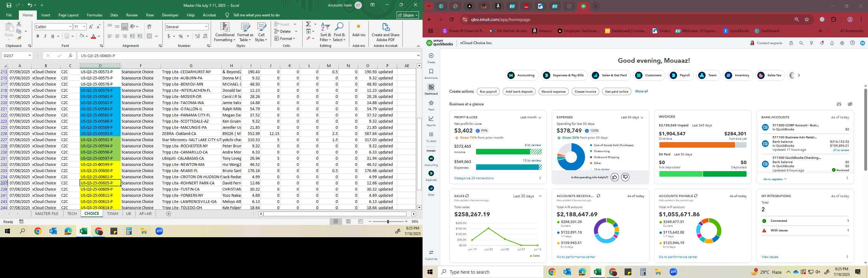Click AutoSum sigma icon in Excel
The width and height of the screenshot is (868, 278).
coord(308,24)
